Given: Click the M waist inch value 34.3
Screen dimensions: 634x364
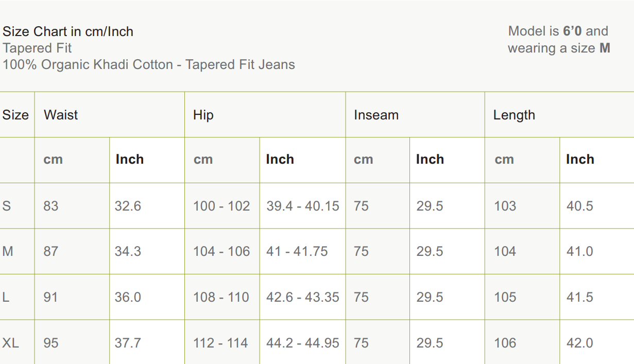Looking at the screenshot, I should [x=128, y=251].
